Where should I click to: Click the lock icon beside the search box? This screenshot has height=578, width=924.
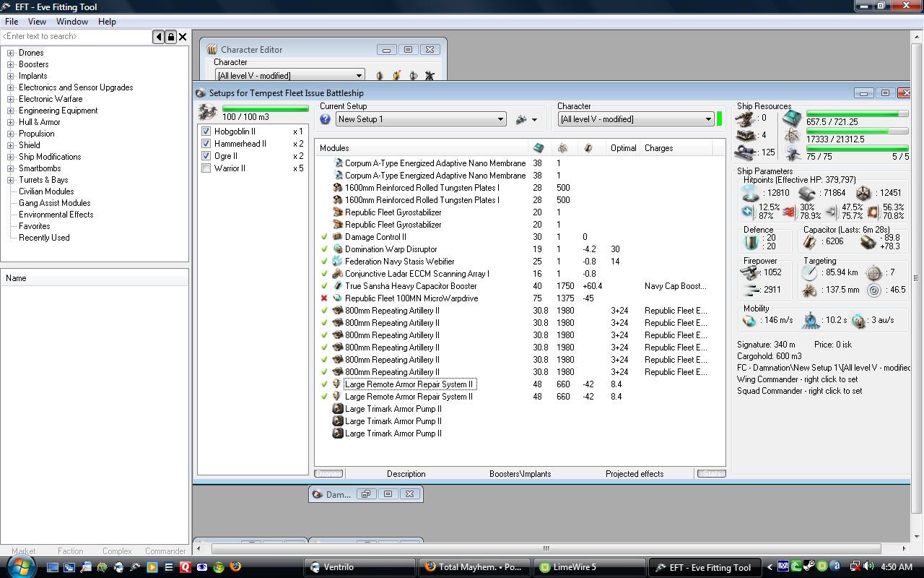click(170, 36)
